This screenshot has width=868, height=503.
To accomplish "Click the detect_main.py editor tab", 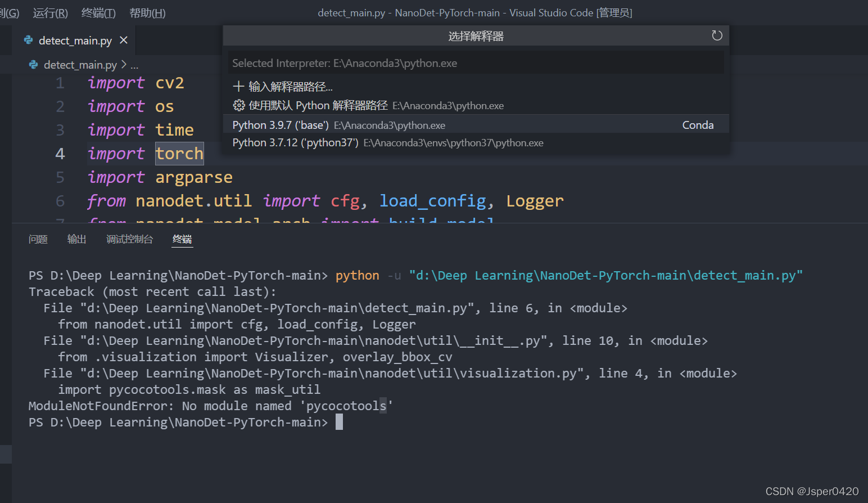I will click(75, 41).
